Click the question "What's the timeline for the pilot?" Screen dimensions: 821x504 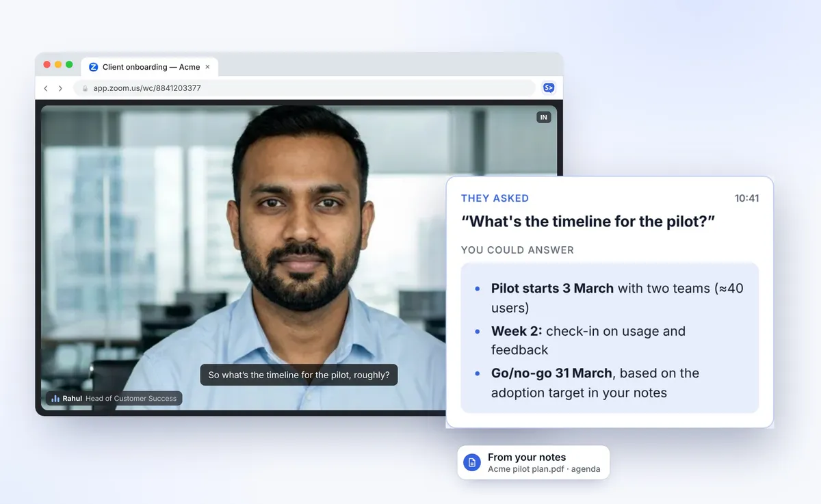[588, 222]
